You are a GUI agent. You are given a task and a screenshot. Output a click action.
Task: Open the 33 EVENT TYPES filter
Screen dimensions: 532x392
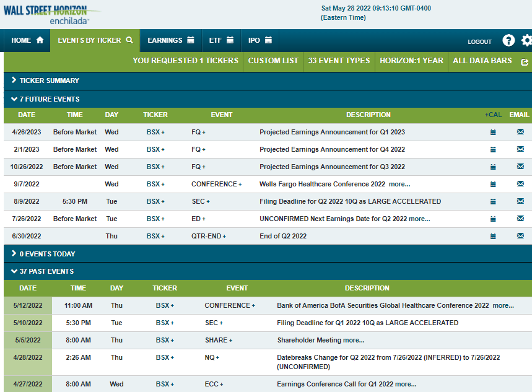339,62
